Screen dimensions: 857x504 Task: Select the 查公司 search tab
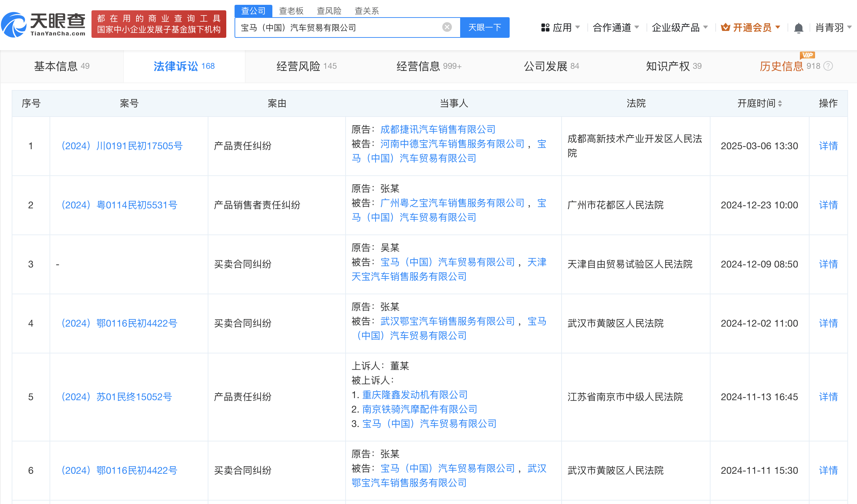click(x=253, y=11)
